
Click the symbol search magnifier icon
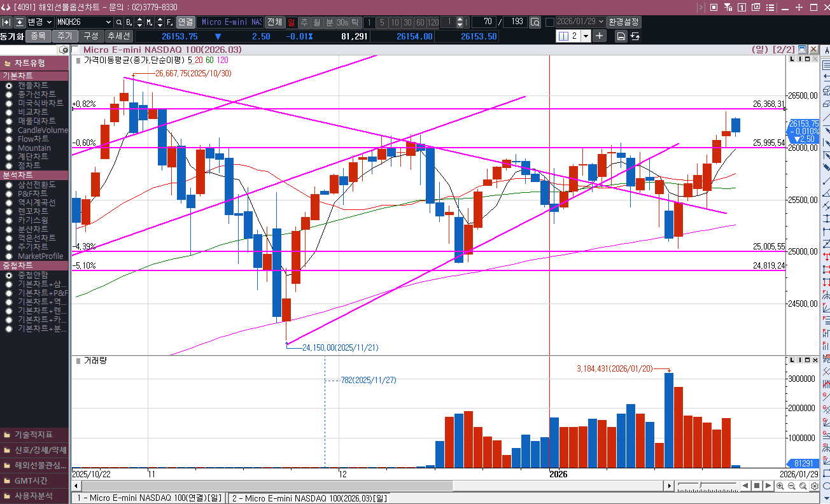tap(119, 22)
